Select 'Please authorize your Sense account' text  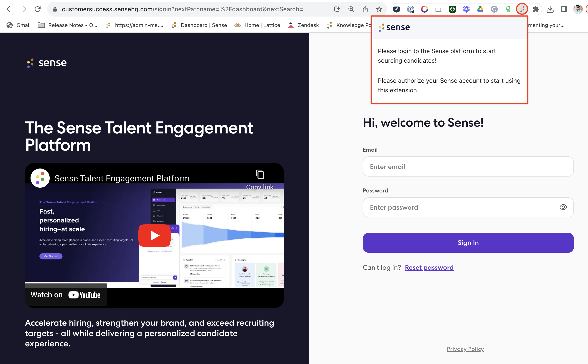point(449,86)
